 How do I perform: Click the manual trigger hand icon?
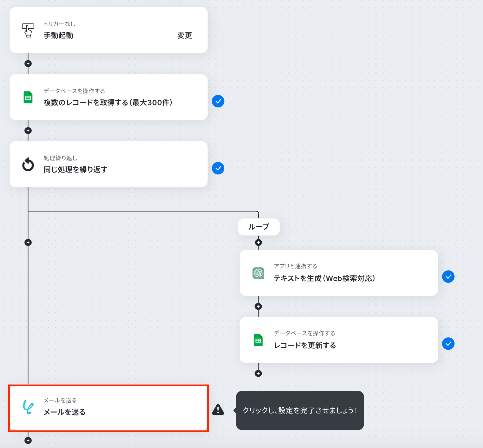pyautogui.click(x=28, y=30)
